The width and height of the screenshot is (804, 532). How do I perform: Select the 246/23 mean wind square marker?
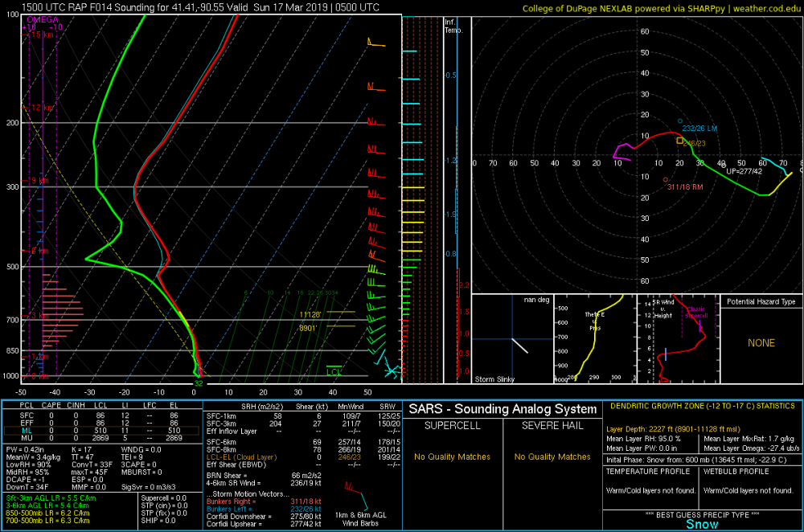(680, 141)
